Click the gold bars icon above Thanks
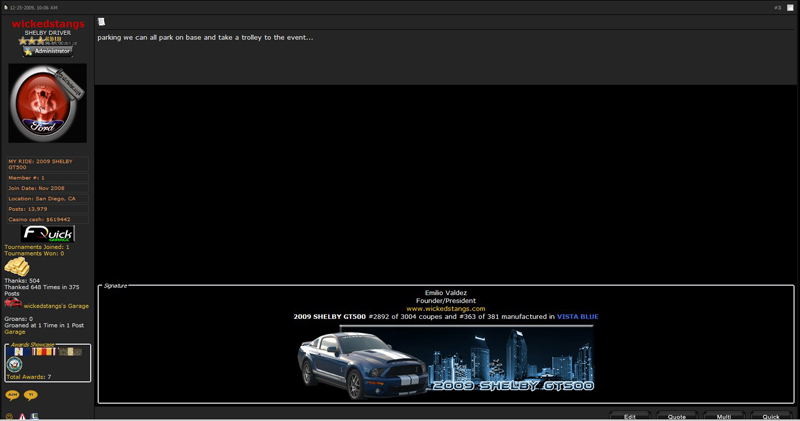 click(17, 266)
